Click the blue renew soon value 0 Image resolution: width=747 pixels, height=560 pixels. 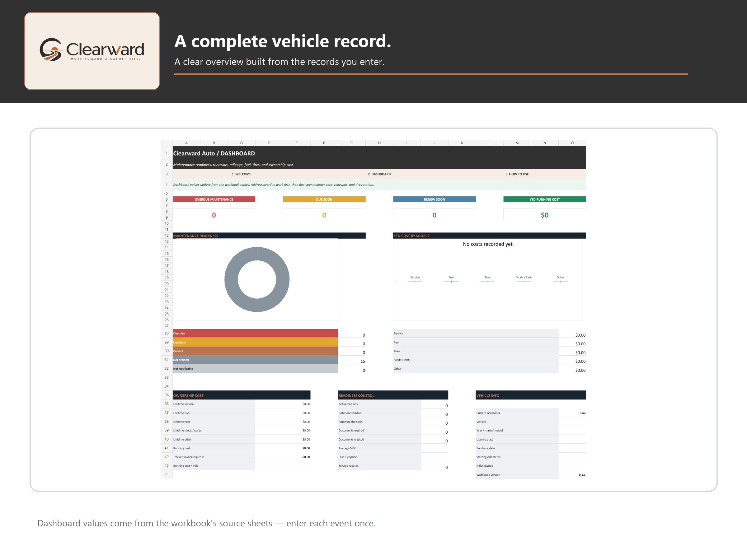click(x=434, y=215)
